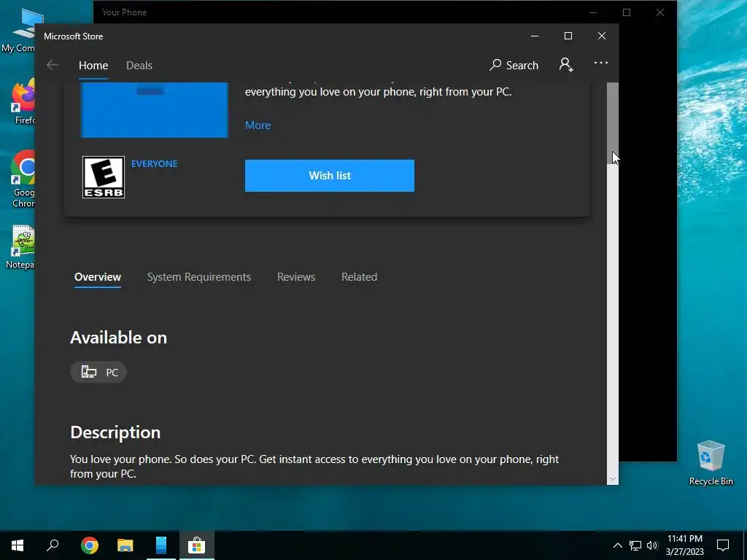Open the EVERYONE rating link
The width and height of the screenshot is (747, 560).
155,164
